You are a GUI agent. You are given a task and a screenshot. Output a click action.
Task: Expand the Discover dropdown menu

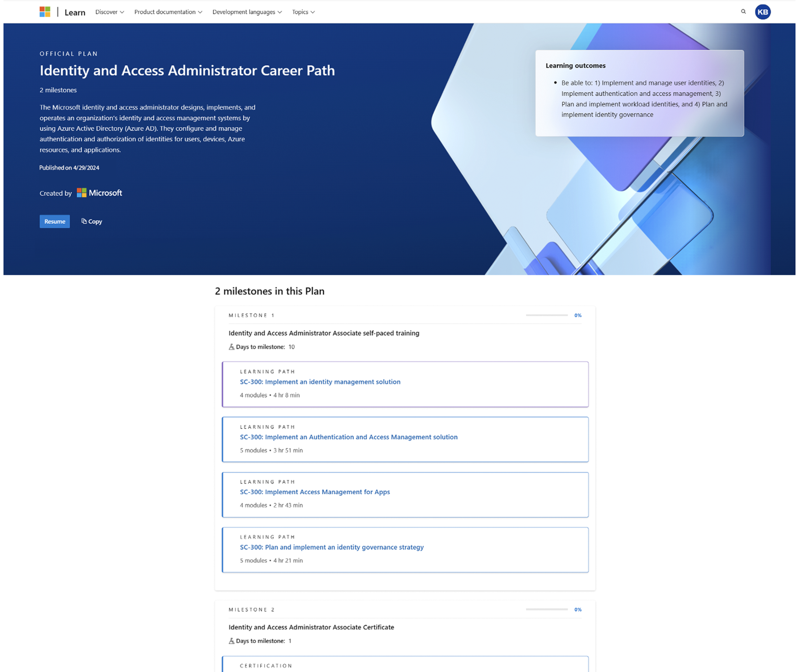pos(109,12)
